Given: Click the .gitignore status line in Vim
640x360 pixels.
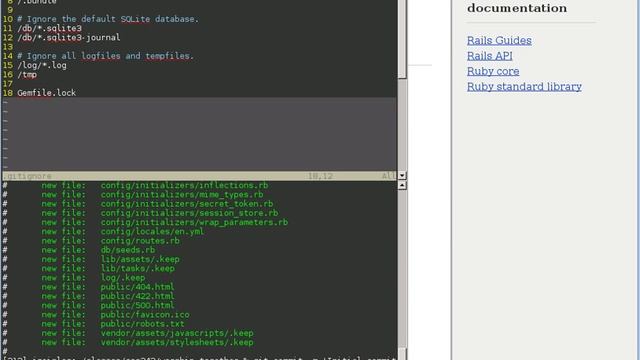Looking at the screenshot, I should coord(199,176).
